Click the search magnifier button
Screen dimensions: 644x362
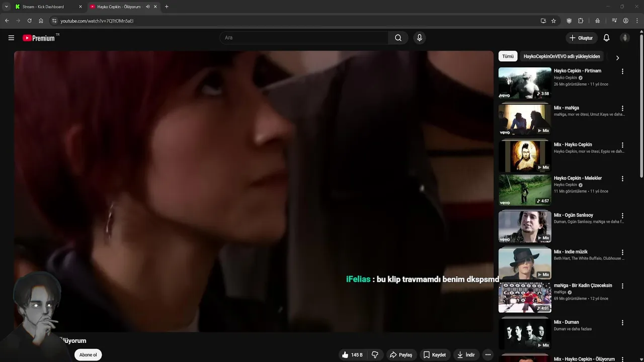[398, 38]
